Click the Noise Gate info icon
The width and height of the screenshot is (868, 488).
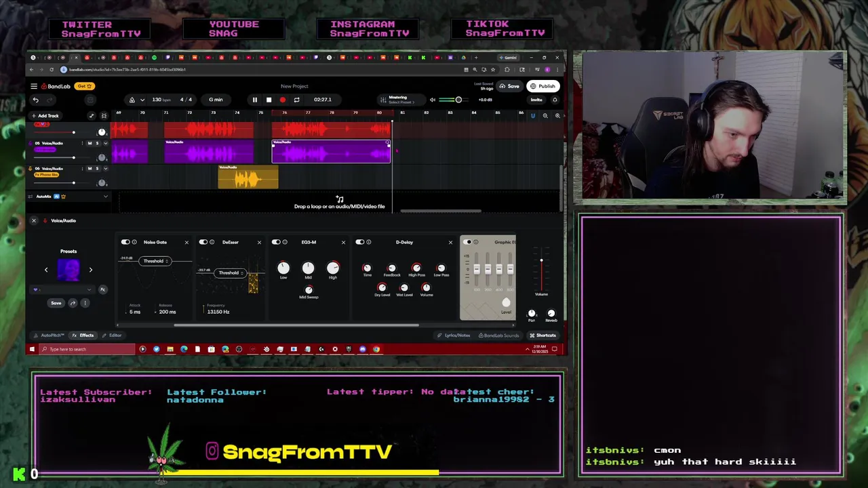pos(134,242)
